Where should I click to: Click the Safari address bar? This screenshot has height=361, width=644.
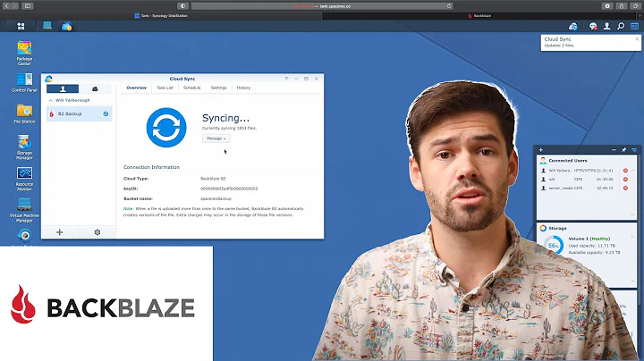[322, 6]
